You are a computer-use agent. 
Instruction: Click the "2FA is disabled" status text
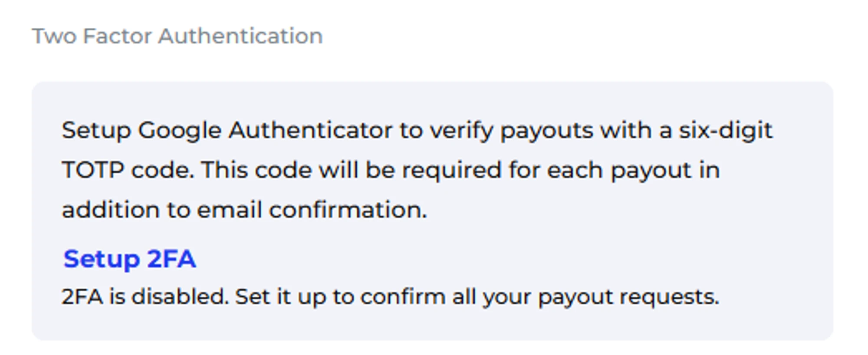coord(145,297)
